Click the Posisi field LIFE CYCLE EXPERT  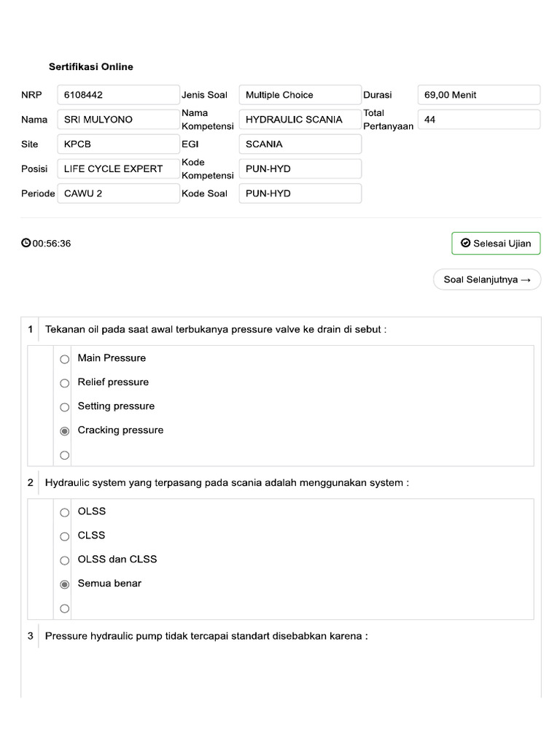[x=118, y=169]
